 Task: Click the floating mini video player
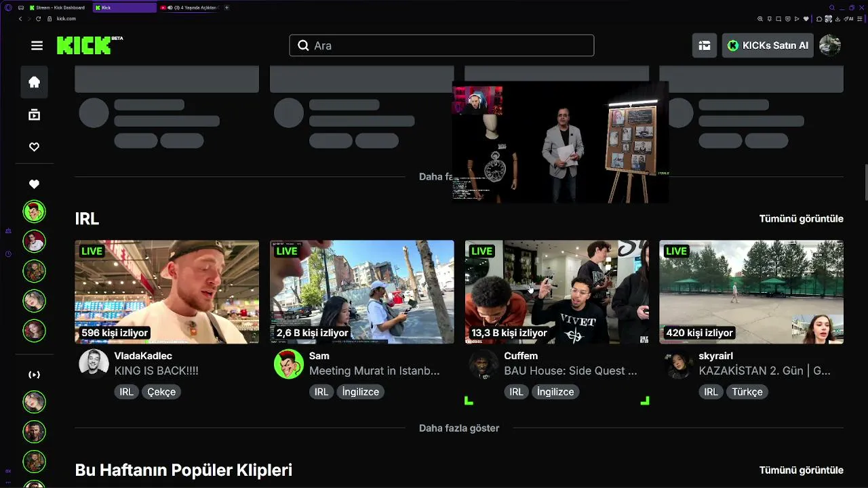coord(560,142)
